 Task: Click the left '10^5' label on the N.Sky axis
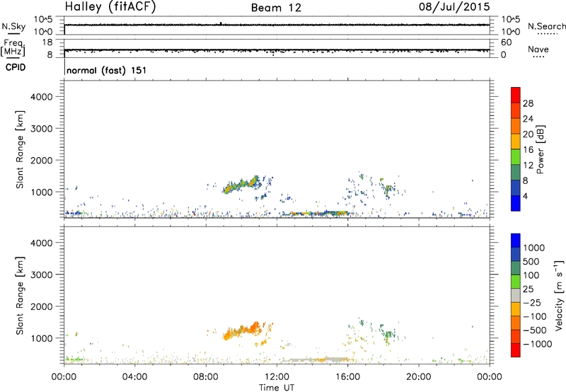[x=43, y=20]
